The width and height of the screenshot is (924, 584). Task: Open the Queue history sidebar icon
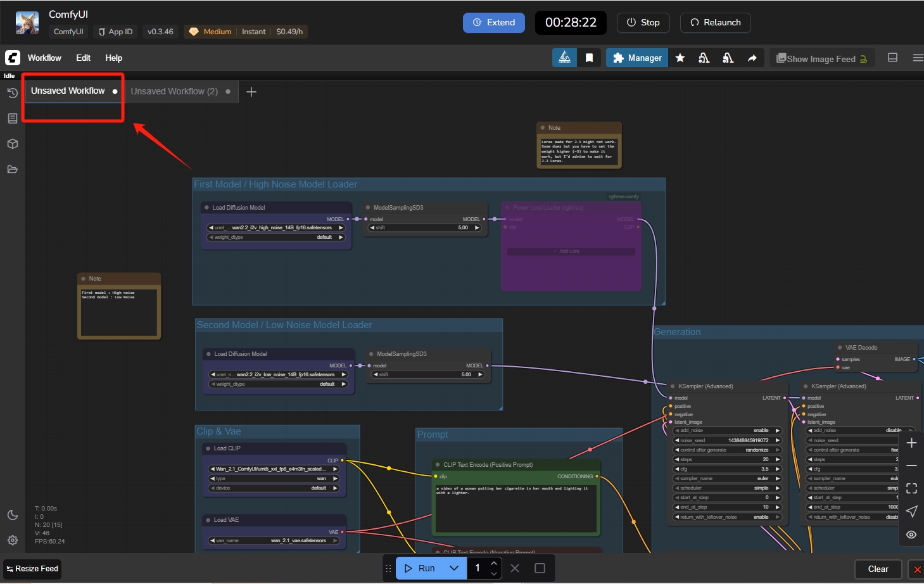pyautogui.click(x=12, y=93)
